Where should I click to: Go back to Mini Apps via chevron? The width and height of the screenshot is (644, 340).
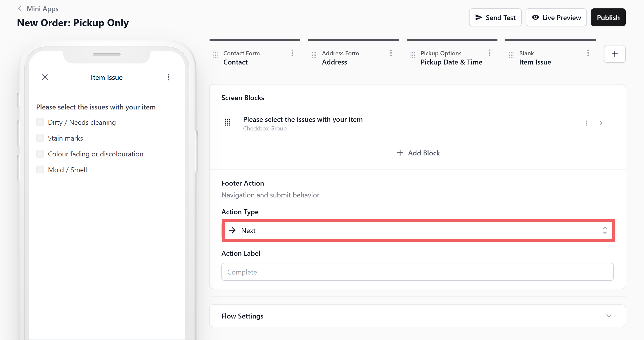point(20,9)
